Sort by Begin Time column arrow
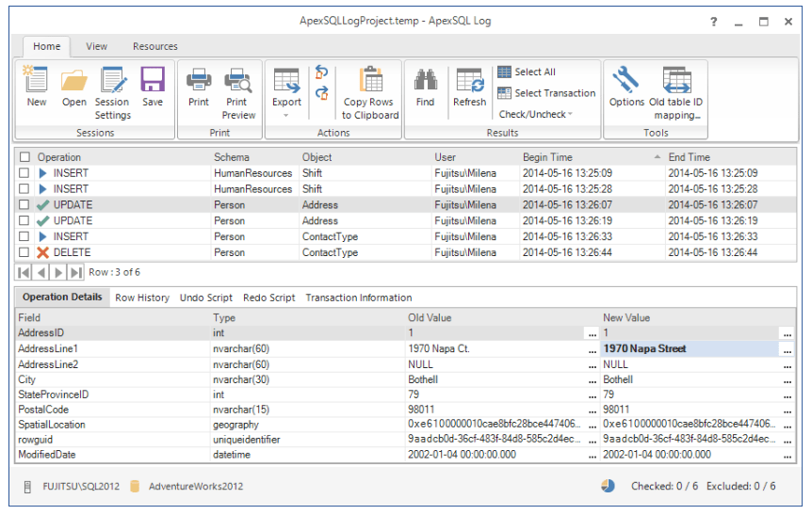The height and width of the screenshot is (515, 812). (658, 157)
